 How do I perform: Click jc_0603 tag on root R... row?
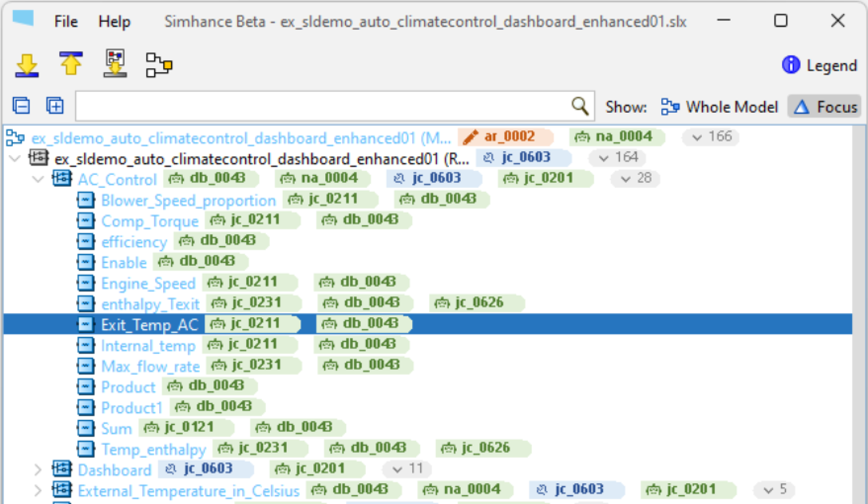(x=524, y=158)
